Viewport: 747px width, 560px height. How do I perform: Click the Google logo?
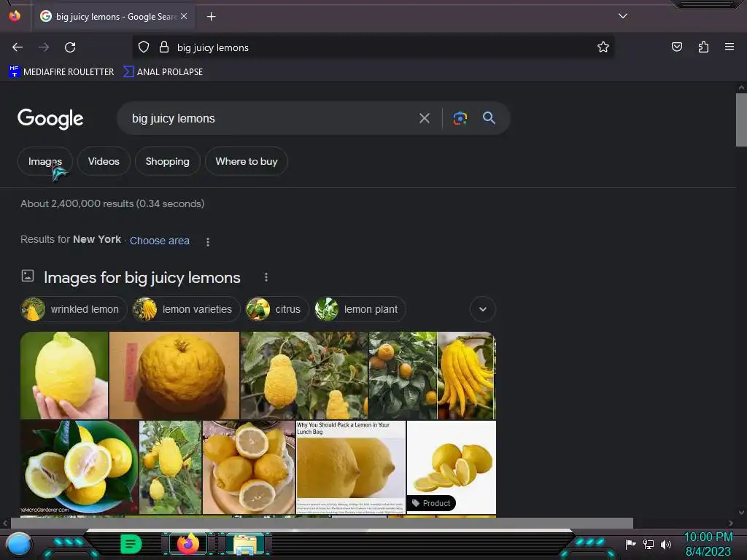click(50, 119)
